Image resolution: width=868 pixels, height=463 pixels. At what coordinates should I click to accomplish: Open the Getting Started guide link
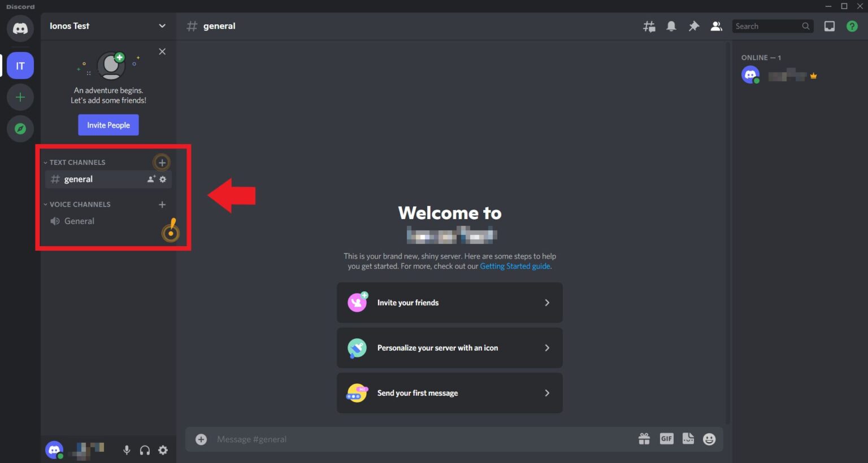pos(515,266)
